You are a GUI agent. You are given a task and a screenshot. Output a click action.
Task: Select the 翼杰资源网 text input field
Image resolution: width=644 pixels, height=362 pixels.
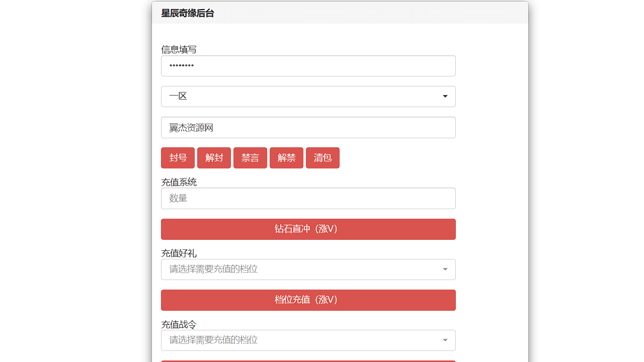pyautogui.click(x=308, y=127)
